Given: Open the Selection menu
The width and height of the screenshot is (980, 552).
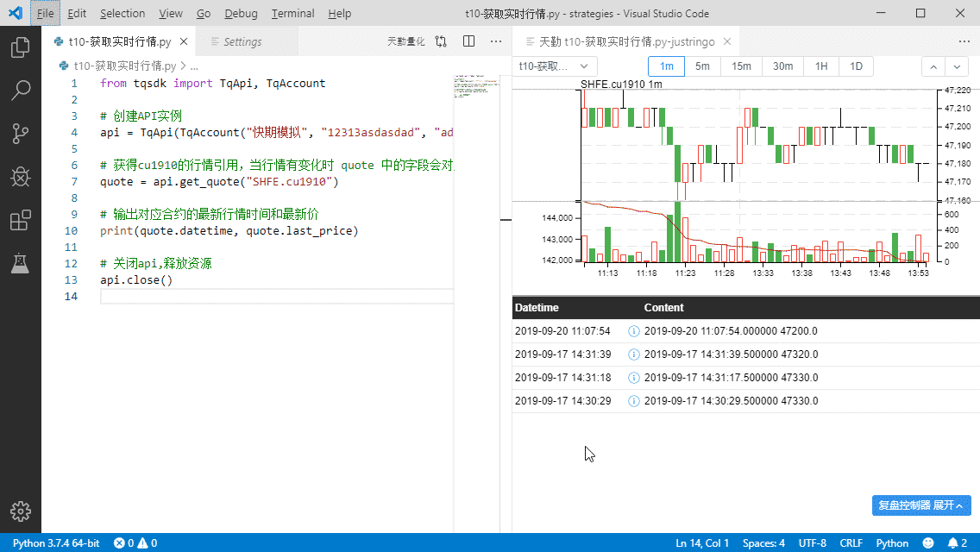Looking at the screenshot, I should click(122, 13).
